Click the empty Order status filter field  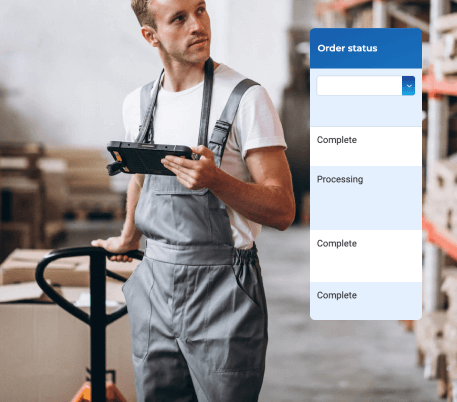coord(359,86)
